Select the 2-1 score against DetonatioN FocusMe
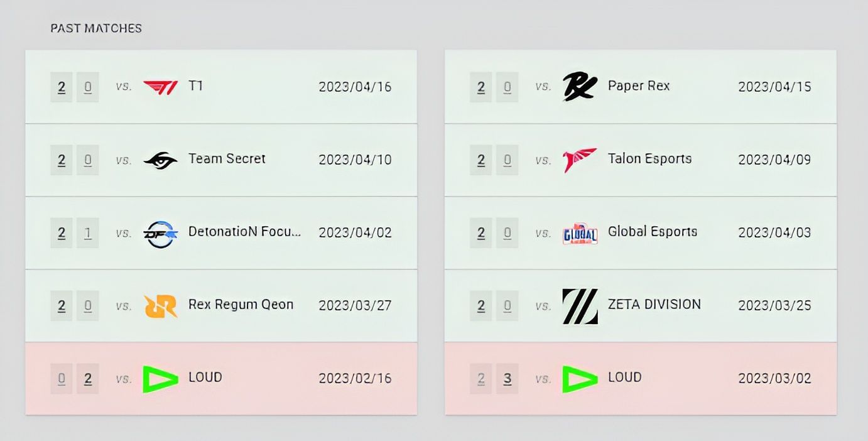 pos(75,232)
